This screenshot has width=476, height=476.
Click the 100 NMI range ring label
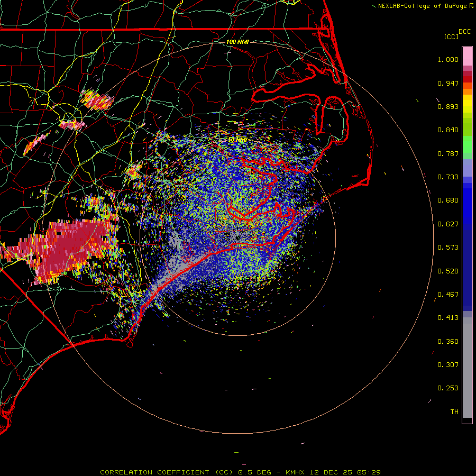click(237, 42)
